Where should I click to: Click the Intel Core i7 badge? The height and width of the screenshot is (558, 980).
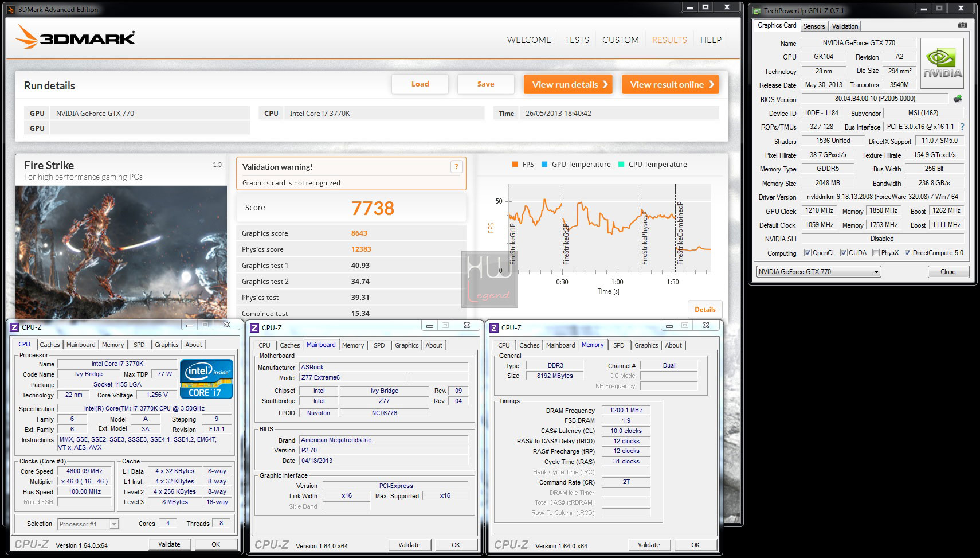(206, 378)
